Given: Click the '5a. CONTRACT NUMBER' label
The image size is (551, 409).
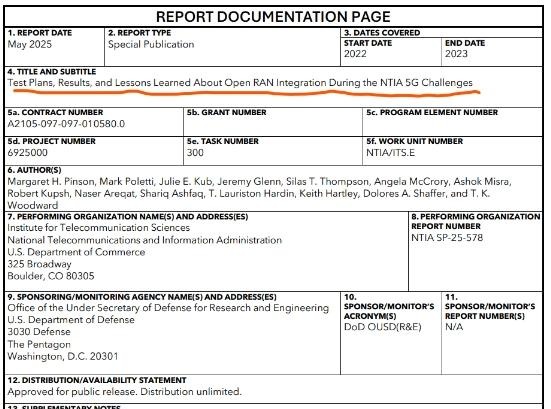Looking at the screenshot, I should tap(55, 112).
